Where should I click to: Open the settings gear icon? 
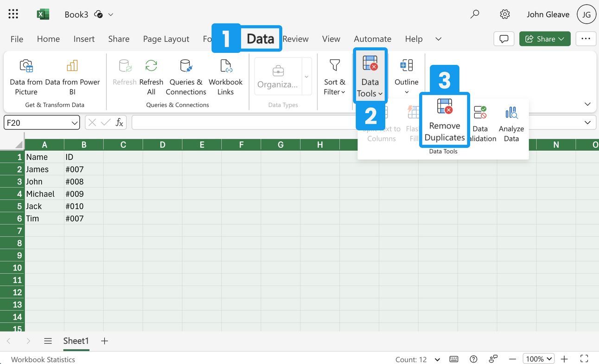click(505, 14)
